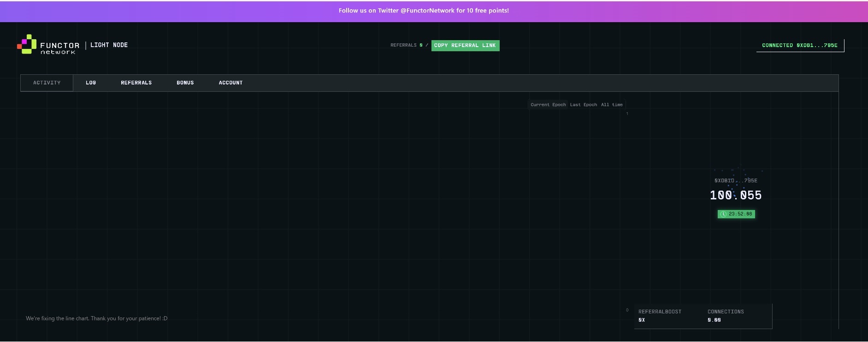Select the All time filter
868x342 pixels.
(612, 105)
